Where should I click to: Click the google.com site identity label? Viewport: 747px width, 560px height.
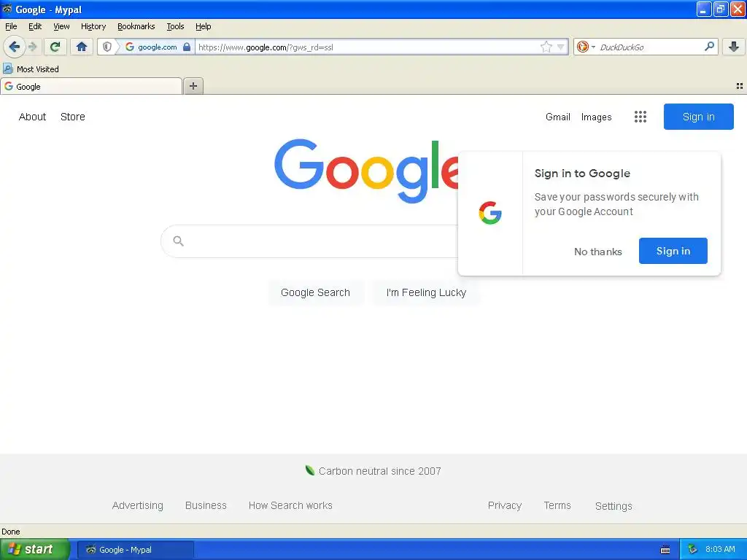[158, 47]
